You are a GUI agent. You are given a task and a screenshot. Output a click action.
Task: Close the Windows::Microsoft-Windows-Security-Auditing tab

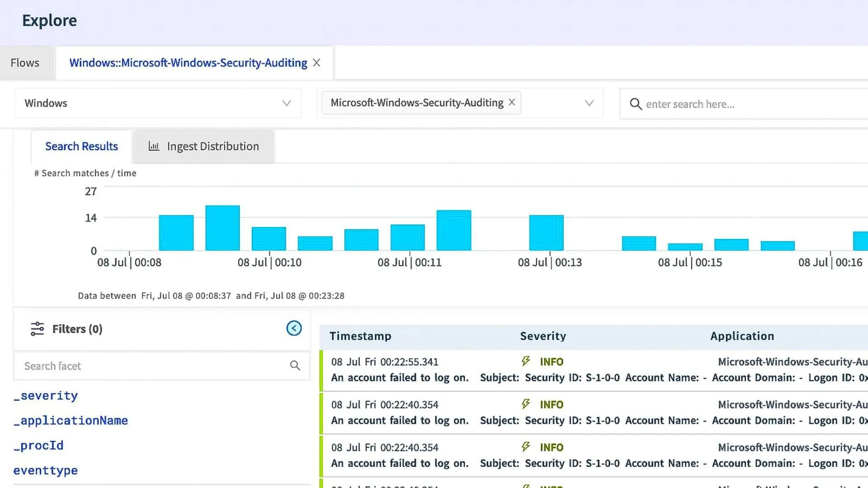pos(316,63)
